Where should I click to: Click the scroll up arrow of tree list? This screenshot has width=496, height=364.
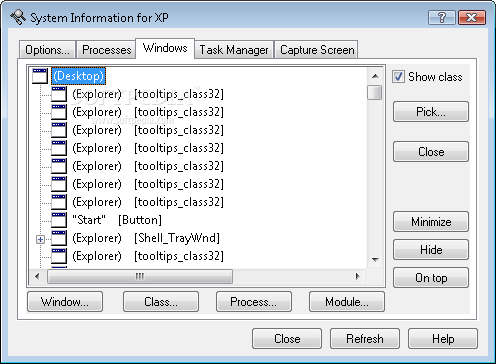click(375, 76)
